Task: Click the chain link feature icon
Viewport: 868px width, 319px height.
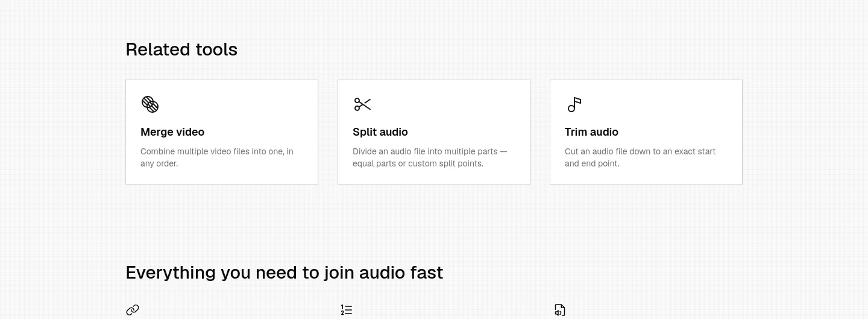Action: [133, 310]
